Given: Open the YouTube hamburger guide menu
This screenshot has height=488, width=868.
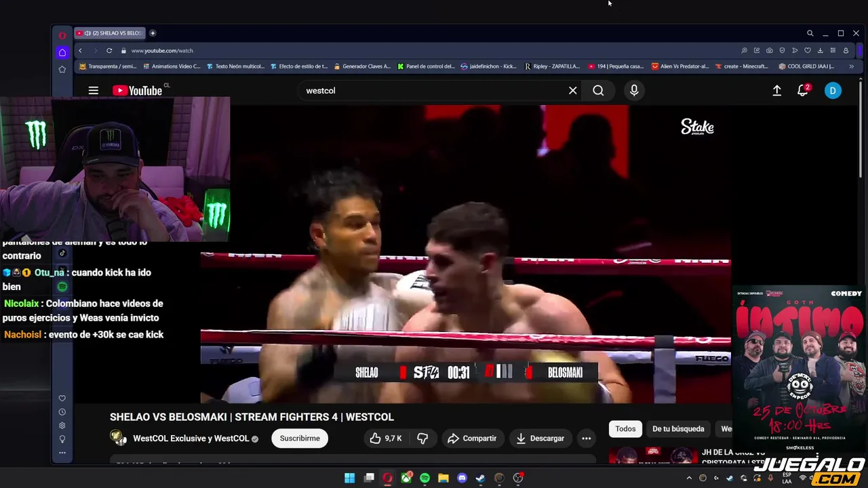Looking at the screenshot, I should click(x=94, y=90).
